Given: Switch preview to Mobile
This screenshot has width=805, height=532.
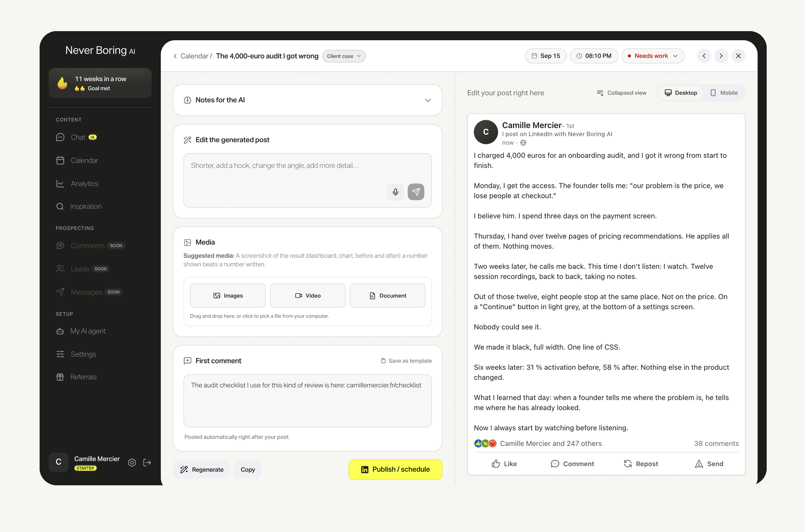Looking at the screenshot, I should click(x=724, y=93).
